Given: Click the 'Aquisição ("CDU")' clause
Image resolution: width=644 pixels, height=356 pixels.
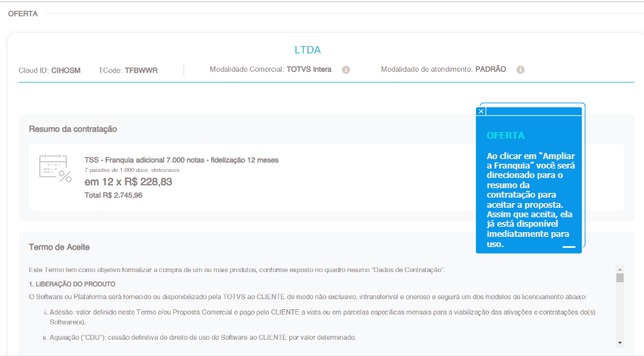Looking at the screenshot, I should [x=199, y=338].
